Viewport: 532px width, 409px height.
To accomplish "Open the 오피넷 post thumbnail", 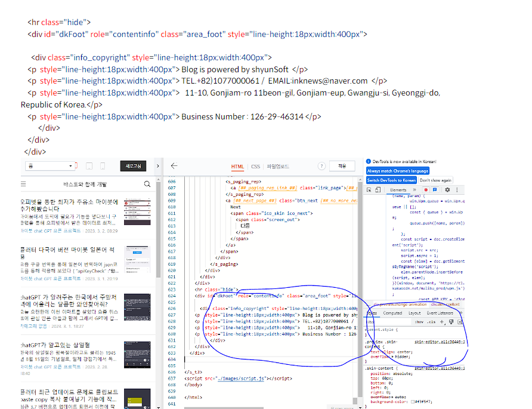I will tap(137, 211).
